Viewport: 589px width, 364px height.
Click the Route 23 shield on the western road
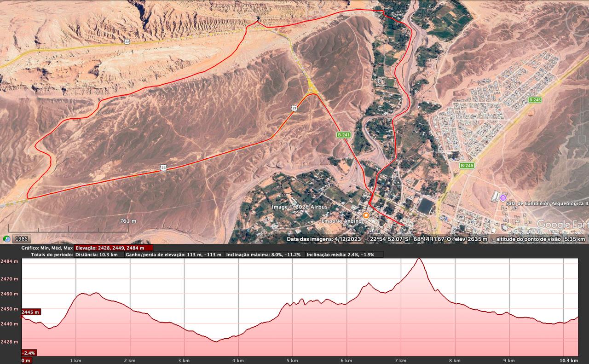(164, 167)
